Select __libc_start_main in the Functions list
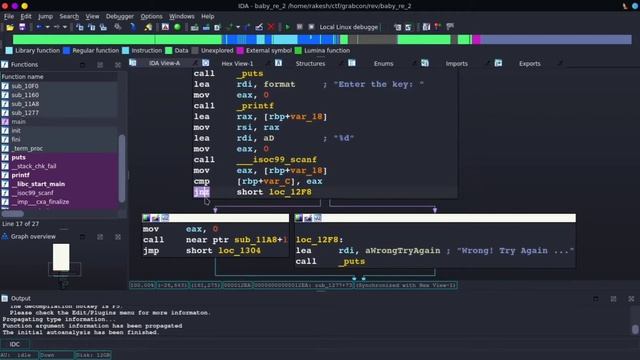The height and width of the screenshot is (360, 640). pyautogui.click(x=59, y=184)
